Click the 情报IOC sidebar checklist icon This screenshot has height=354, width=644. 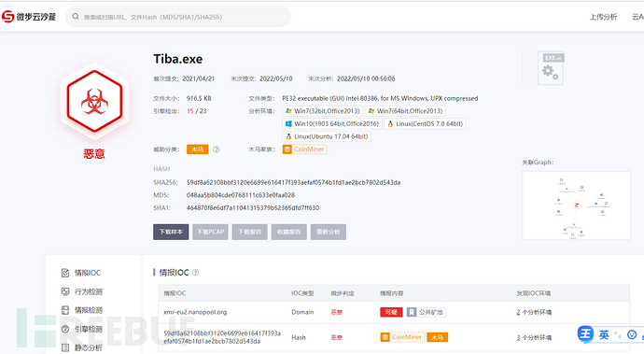(65, 273)
